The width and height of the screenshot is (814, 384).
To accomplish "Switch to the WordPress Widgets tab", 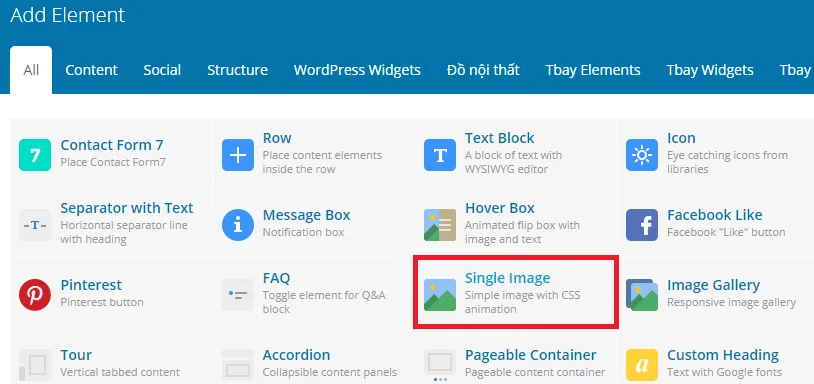I will coord(357,70).
